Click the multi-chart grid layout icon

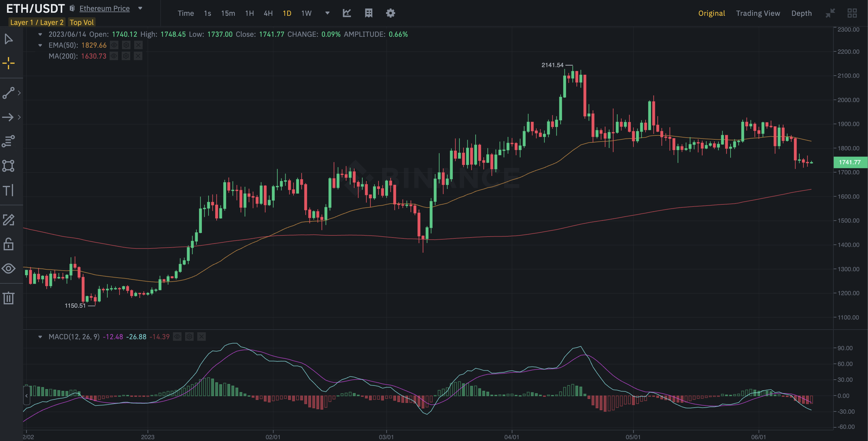tap(852, 13)
